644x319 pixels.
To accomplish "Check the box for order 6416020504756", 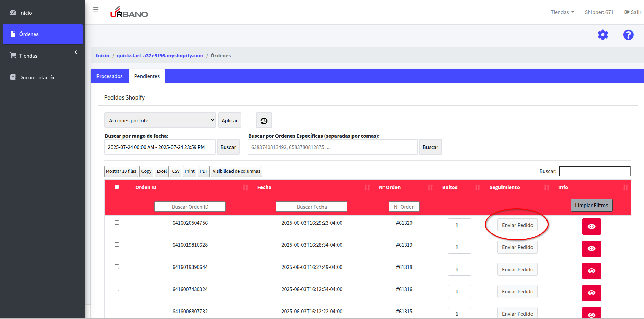I will [117, 223].
